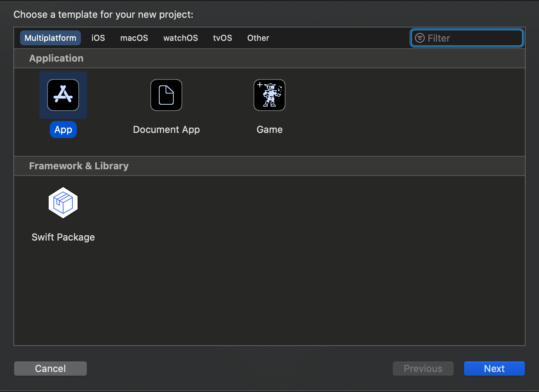Go to the tvOS tab

point(223,38)
